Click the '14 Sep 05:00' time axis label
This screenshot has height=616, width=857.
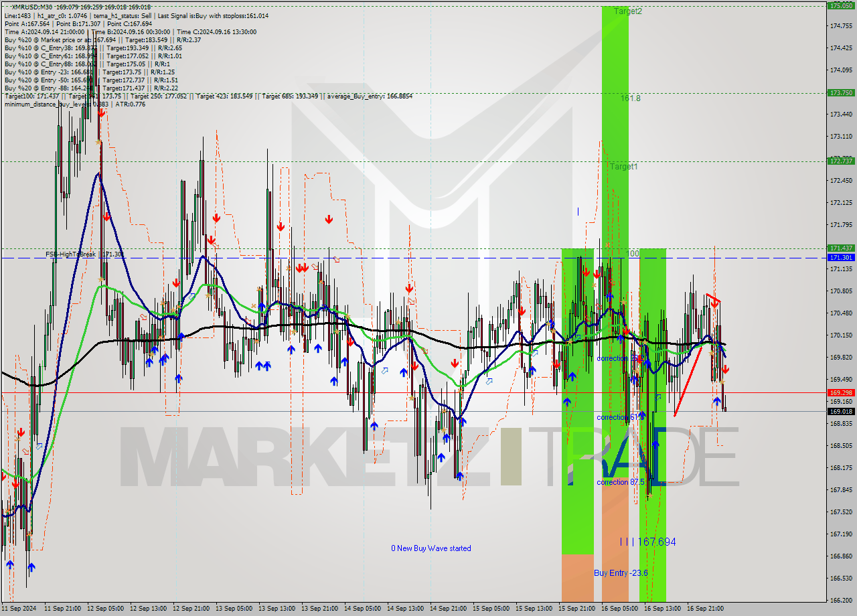[362, 609]
